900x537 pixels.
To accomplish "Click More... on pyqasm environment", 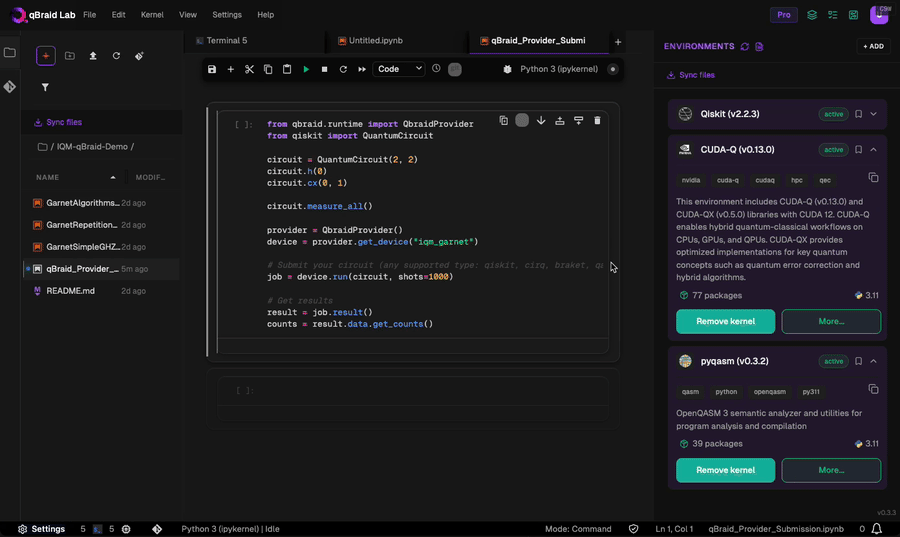I will click(831, 470).
